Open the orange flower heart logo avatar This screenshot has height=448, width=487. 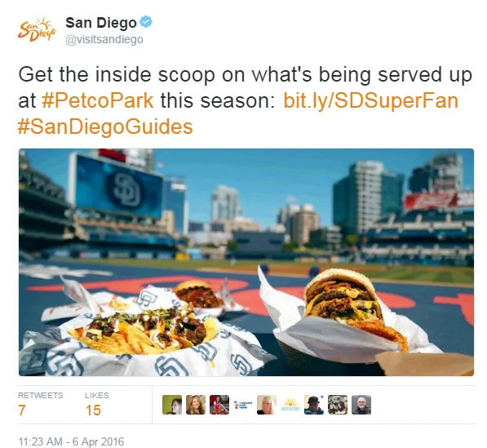[x=290, y=405]
